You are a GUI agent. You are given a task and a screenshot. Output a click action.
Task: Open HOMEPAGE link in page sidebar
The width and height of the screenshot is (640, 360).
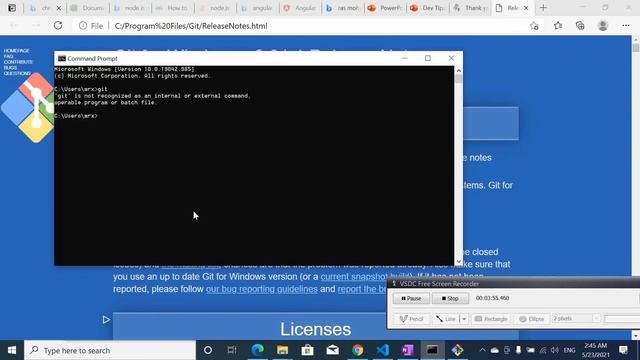pyautogui.click(x=16, y=51)
